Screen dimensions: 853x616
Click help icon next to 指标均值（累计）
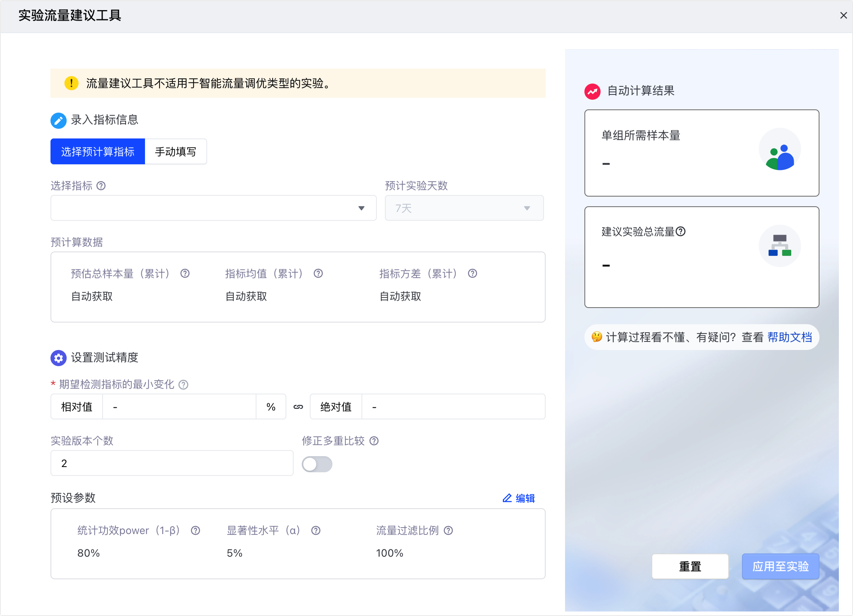pos(318,274)
